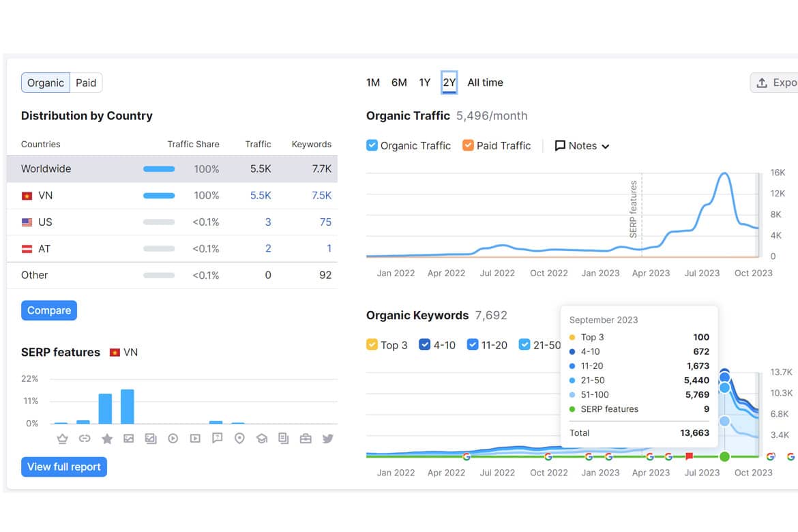Image resolution: width=798 pixels, height=532 pixels.
Task: Show All time traffic range
Action: pyautogui.click(x=485, y=83)
